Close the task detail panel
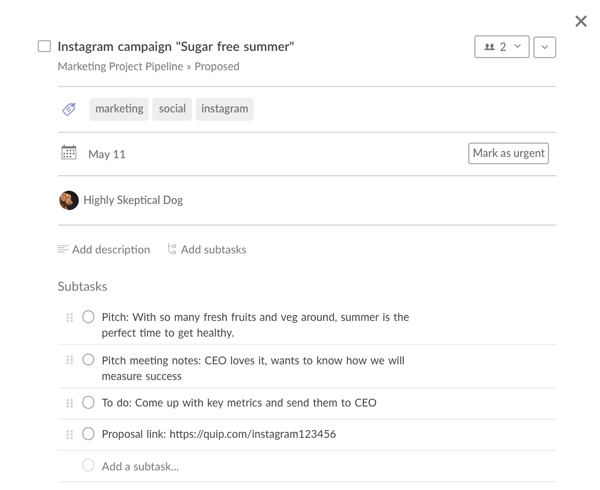 tap(581, 21)
